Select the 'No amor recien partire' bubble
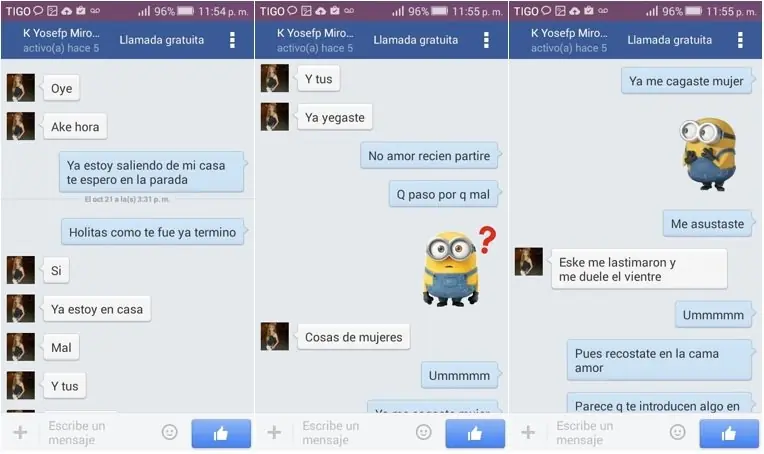The width and height of the screenshot is (764, 454). (x=429, y=155)
